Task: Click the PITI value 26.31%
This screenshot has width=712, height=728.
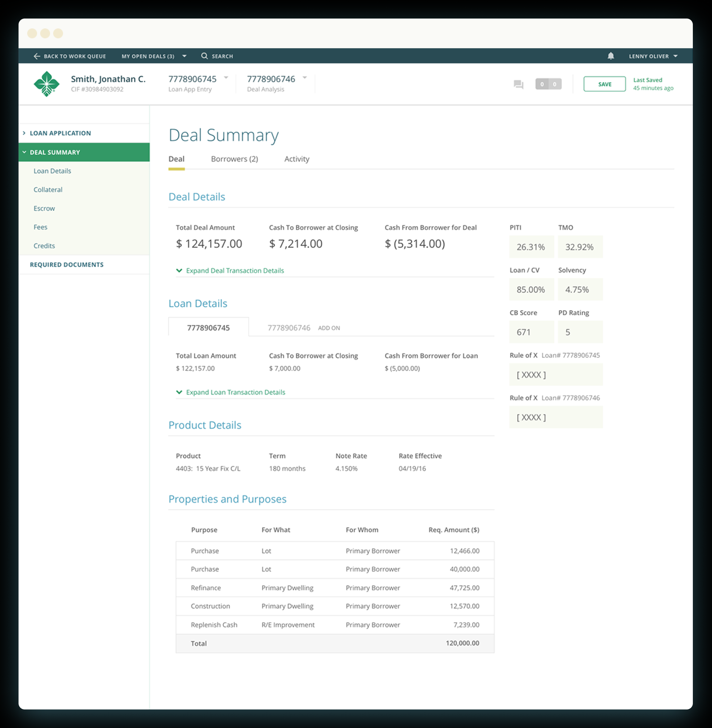Action: (532, 247)
